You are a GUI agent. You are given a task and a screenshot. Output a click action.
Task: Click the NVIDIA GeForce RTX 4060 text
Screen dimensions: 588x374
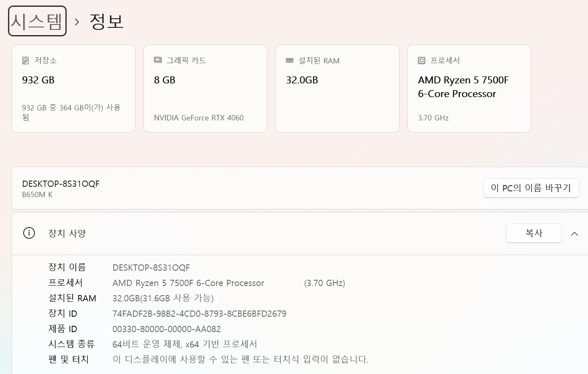[x=199, y=118]
